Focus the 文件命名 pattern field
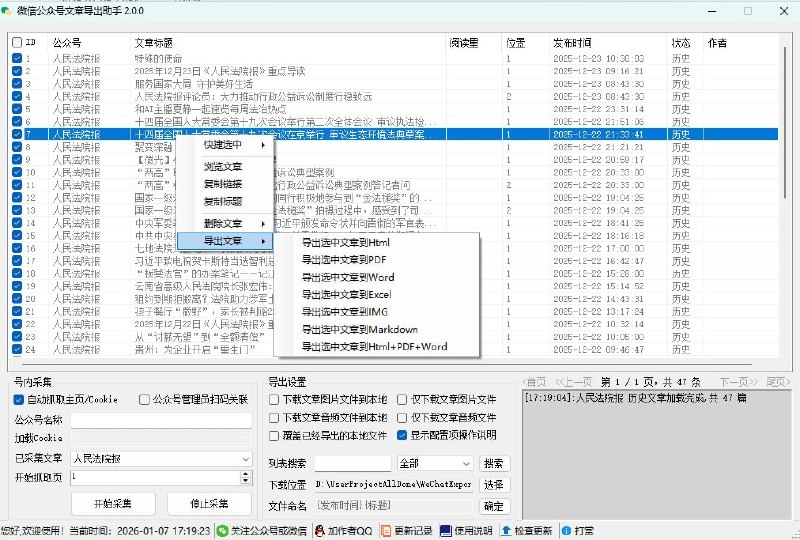 point(394,506)
